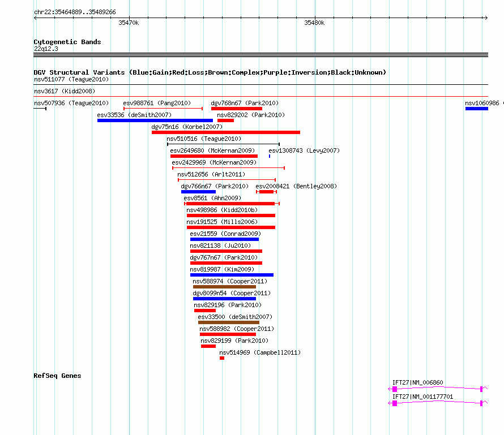Click the thin red esv988761 (Pang2010) line
This screenshot has width=504, height=435.
click(163, 109)
